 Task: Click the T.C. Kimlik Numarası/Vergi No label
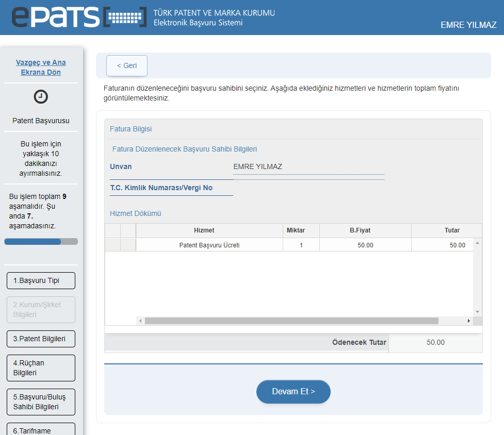[x=161, y=188]
